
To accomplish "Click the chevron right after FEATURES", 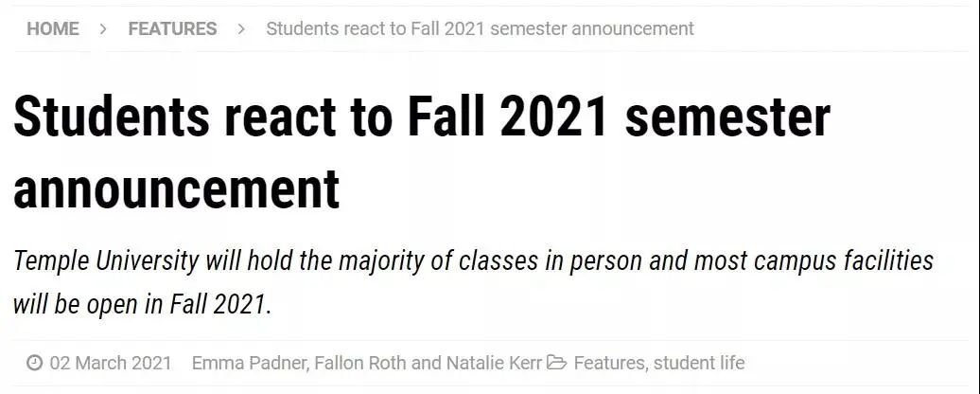I will [241, 28].
